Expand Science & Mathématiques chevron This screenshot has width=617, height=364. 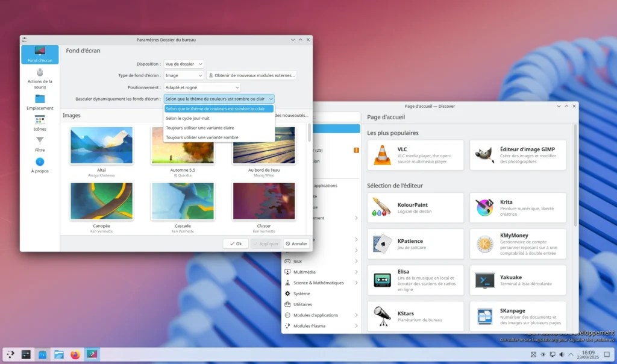pyautogui.click(x=357, y=283)
